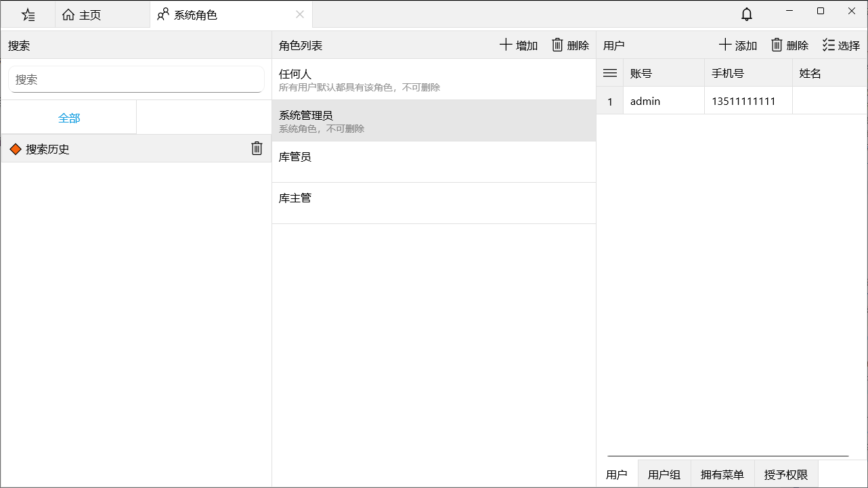Clear search history with trash icon
868x488 pixels.
(257, 148)
